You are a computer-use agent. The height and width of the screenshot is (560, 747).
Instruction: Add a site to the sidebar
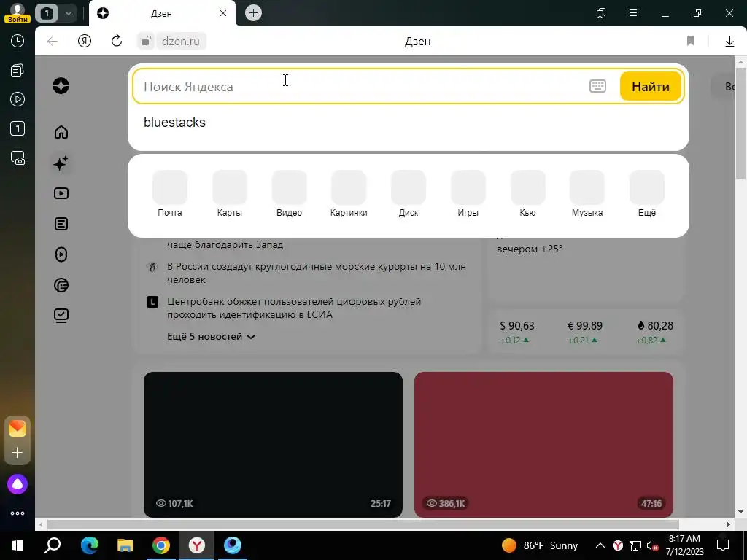[x=18, y=452]
